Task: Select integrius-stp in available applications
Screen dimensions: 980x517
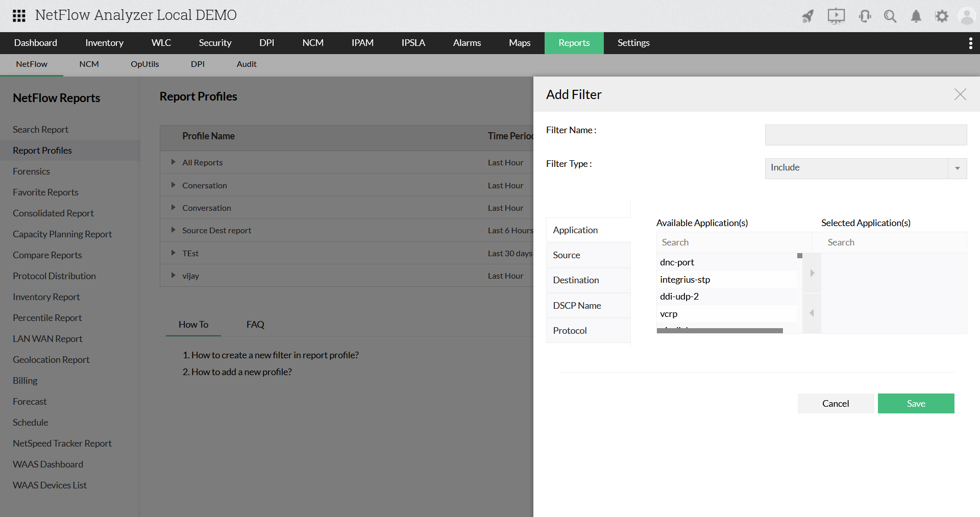Action: 727,280
